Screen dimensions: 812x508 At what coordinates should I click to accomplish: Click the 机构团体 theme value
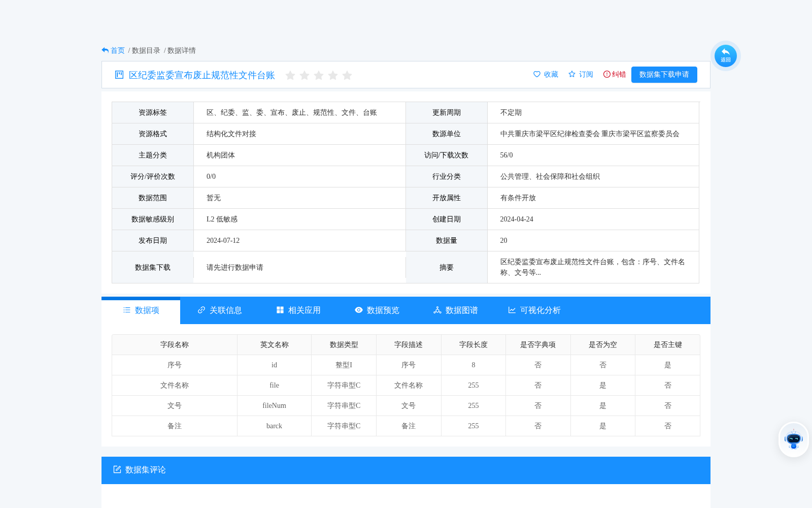click(x=221, y=155)
